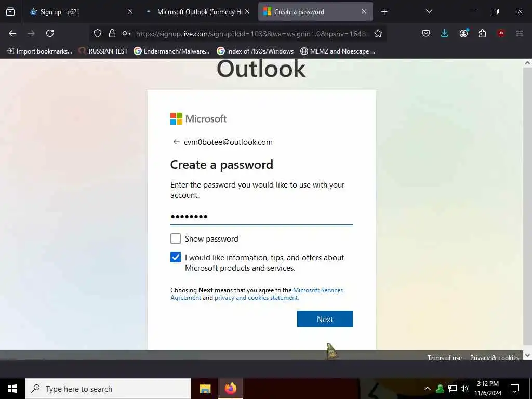Select the Create a password tab
532x399 pixels.
click(x=315, y=12)
